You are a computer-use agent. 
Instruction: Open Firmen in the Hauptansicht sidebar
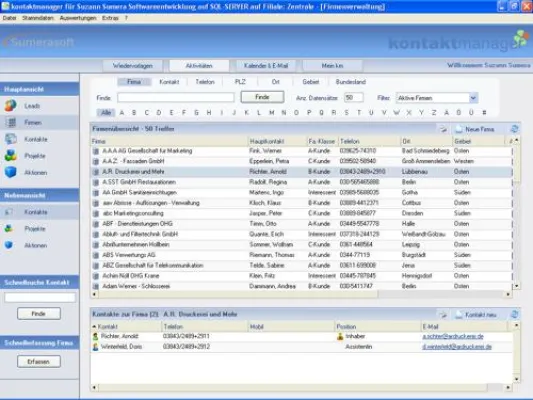tap(33, 123)
